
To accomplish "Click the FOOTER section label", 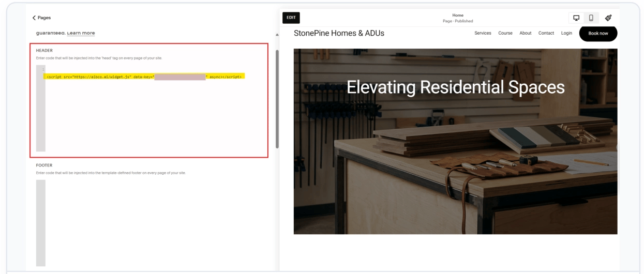I will [x=44, y=165].
